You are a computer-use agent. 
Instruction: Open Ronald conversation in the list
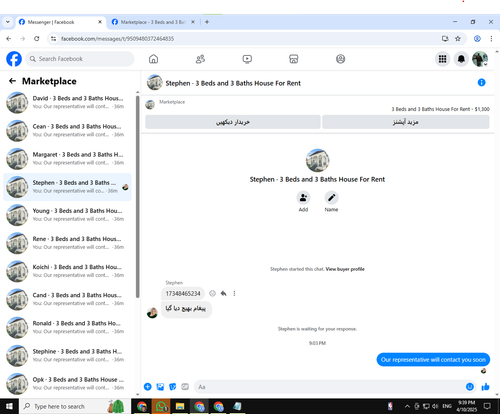point(68,327)
